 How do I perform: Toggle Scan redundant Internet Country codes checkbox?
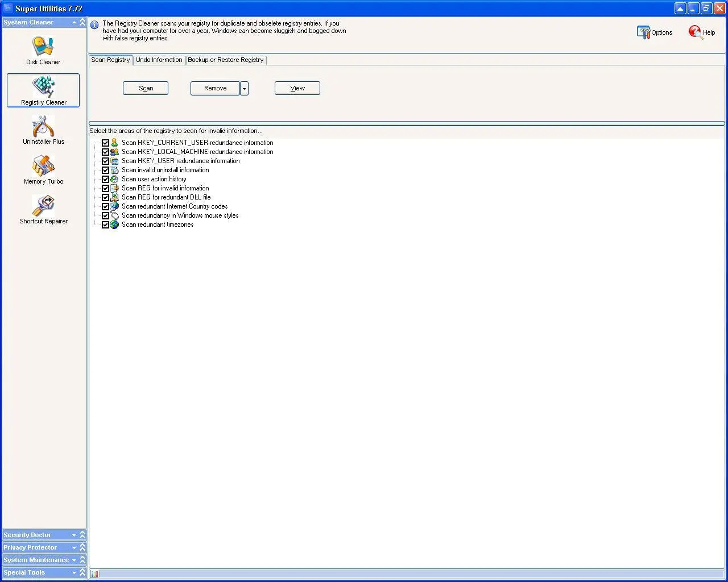105,206
